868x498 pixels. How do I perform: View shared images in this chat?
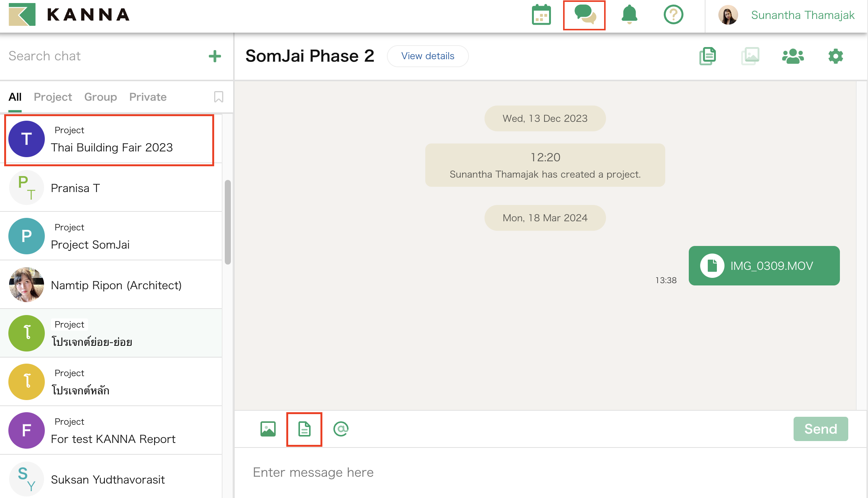(750, 56)
